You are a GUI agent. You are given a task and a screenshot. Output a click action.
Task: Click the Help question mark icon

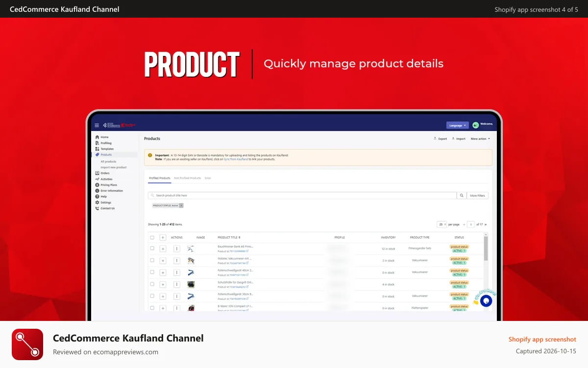pyautogui.click(x=97, y=196)
